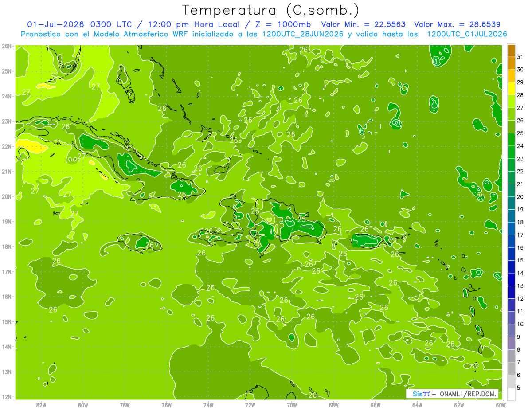Select the 'Valor Min. = 22.5563' value
This screenshot has width=532, height=411.
364,24
